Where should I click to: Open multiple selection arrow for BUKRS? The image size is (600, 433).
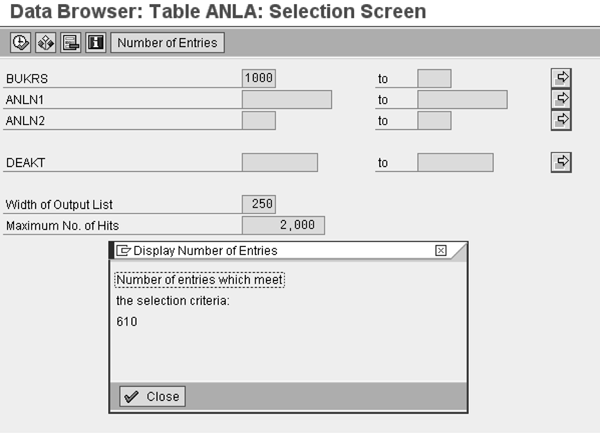click(x=562, y=78)
